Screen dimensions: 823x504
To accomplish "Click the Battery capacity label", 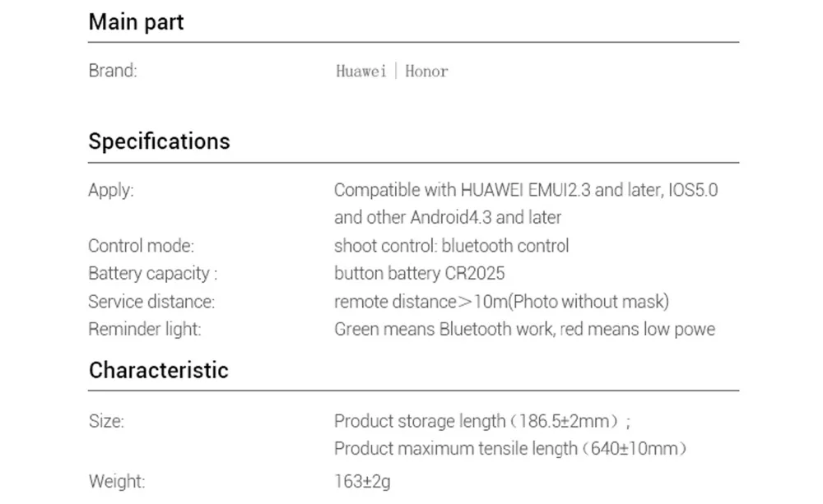I will click(152, 273).
